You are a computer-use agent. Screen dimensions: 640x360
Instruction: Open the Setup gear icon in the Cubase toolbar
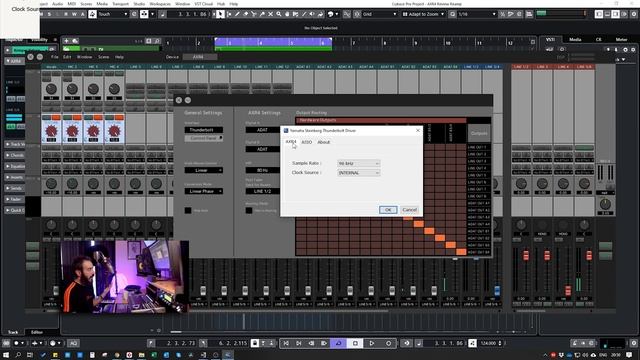click(x=634, y=14)
